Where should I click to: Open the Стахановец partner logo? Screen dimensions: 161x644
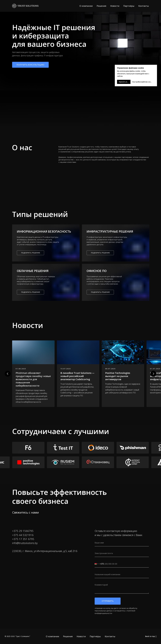pyautogui.click(x=98, y=462)
